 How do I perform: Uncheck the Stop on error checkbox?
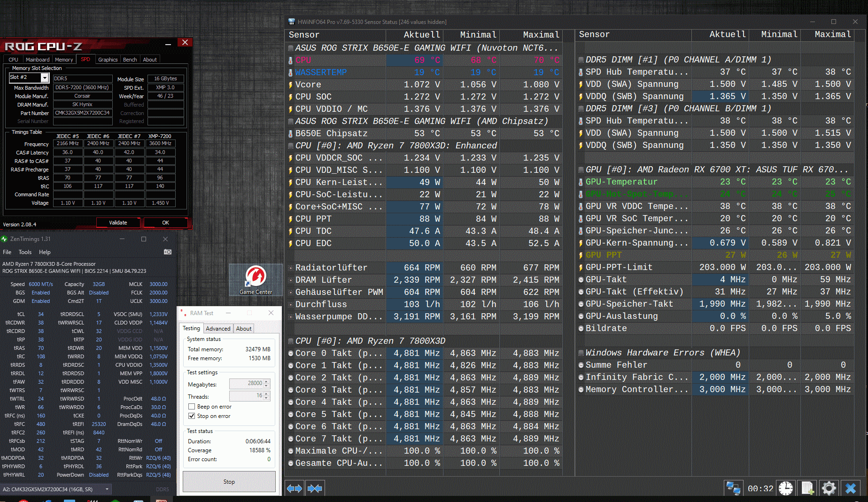pyautogui.click(x=192, y=416)
